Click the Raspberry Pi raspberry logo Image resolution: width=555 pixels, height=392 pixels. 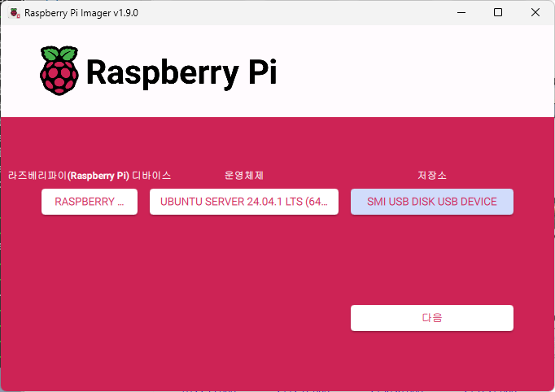tap(59, 71)
